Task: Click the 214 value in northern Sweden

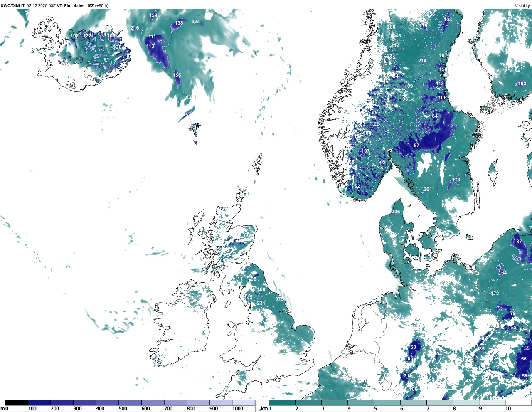Action: pyautogui.click(x=422, y=61)
